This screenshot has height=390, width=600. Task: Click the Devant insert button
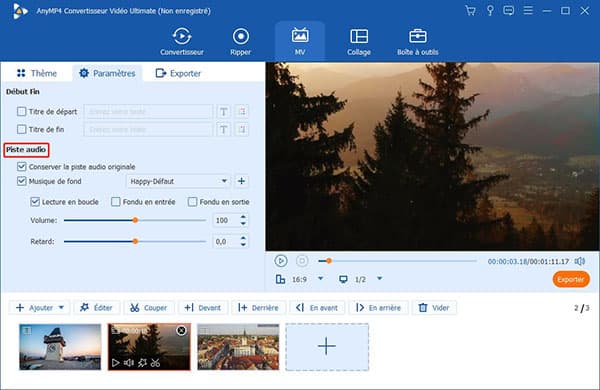pyautogui.click(x=203, y=307)
